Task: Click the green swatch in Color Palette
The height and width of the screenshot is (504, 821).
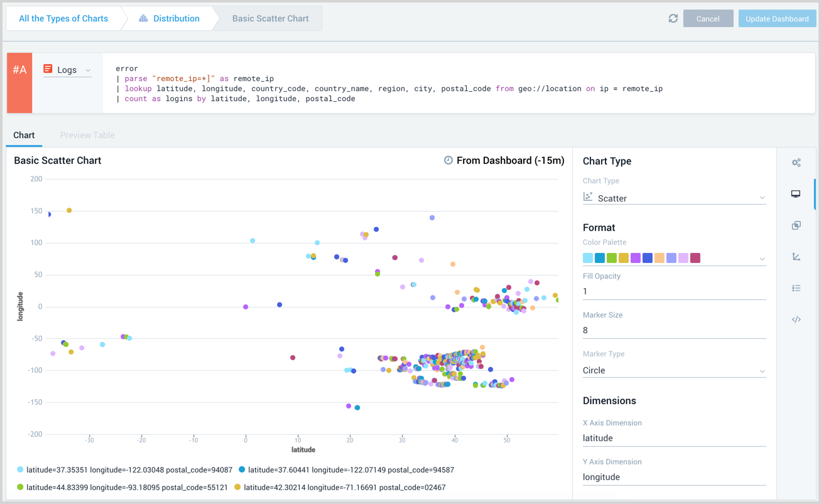Action: click(x=612, y=258)
